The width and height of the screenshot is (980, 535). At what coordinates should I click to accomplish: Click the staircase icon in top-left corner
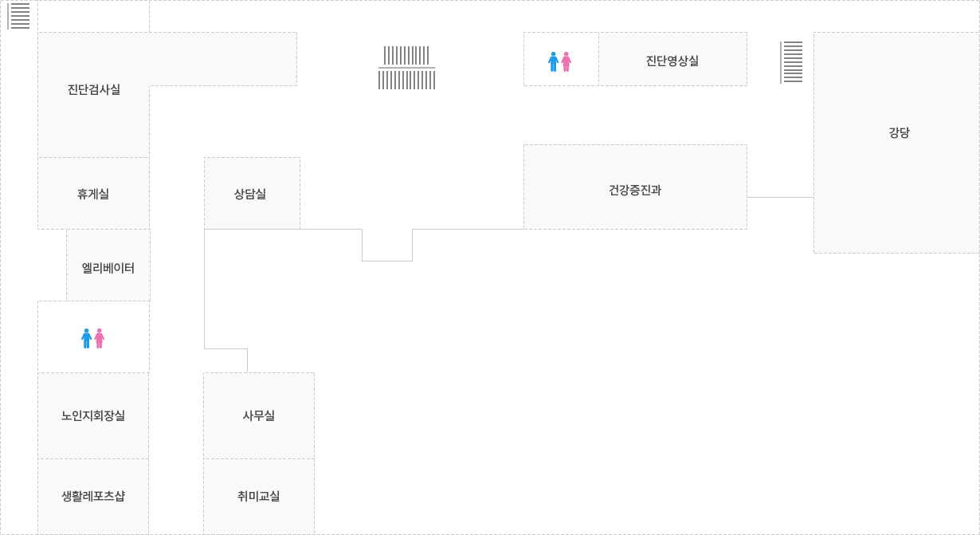19,16
